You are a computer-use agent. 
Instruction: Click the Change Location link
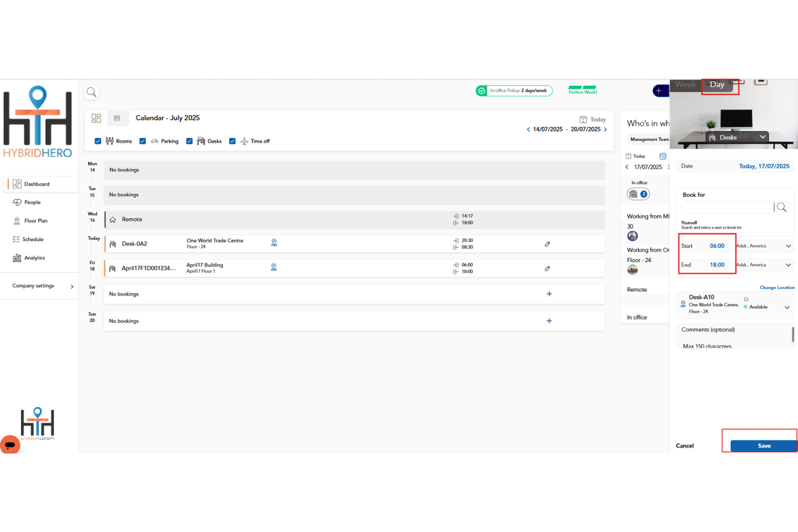777,287
